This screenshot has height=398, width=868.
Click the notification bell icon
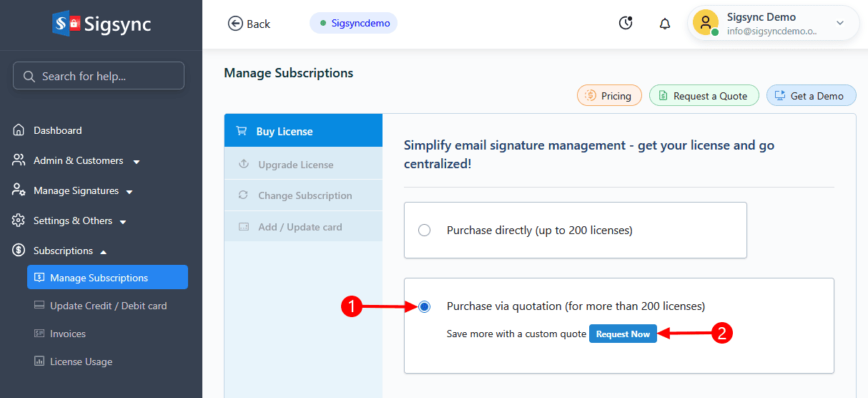[x=665, y=24]
